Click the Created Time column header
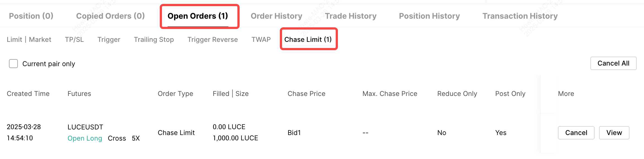 click(x=28, y=94)
